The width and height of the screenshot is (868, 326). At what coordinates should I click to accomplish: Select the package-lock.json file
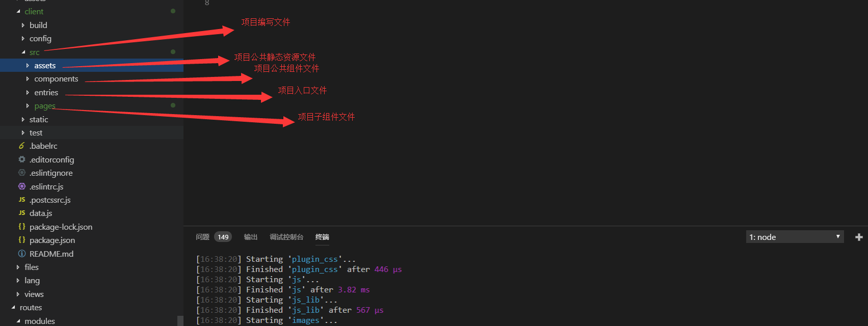[61, 227]
